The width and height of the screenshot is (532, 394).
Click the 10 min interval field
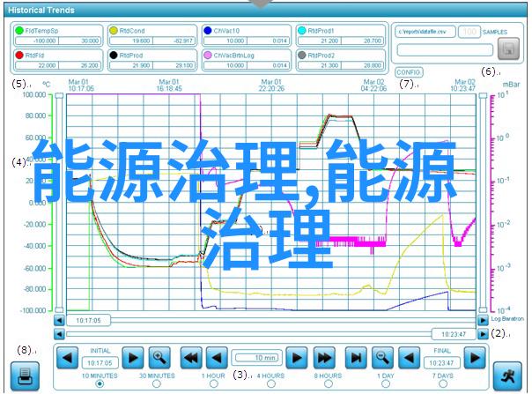tap(257, 358)
